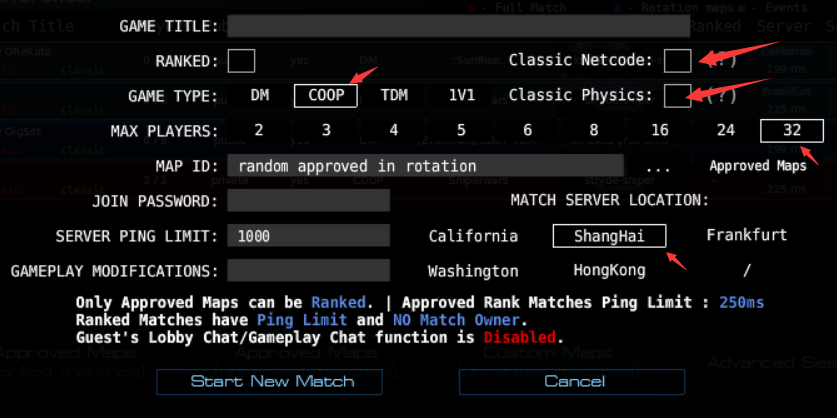This screenshot has width=837, height=418.
Task: Focus the Join Password field
Action: [308, 201]
